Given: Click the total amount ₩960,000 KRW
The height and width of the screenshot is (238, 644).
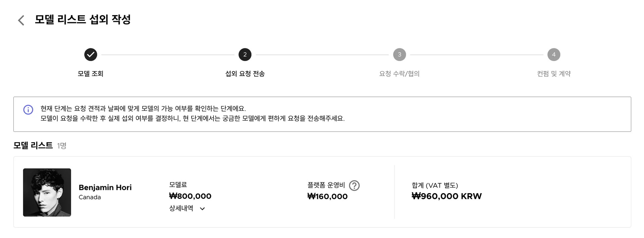Looking at the screenshot, I should coord(446,196).
